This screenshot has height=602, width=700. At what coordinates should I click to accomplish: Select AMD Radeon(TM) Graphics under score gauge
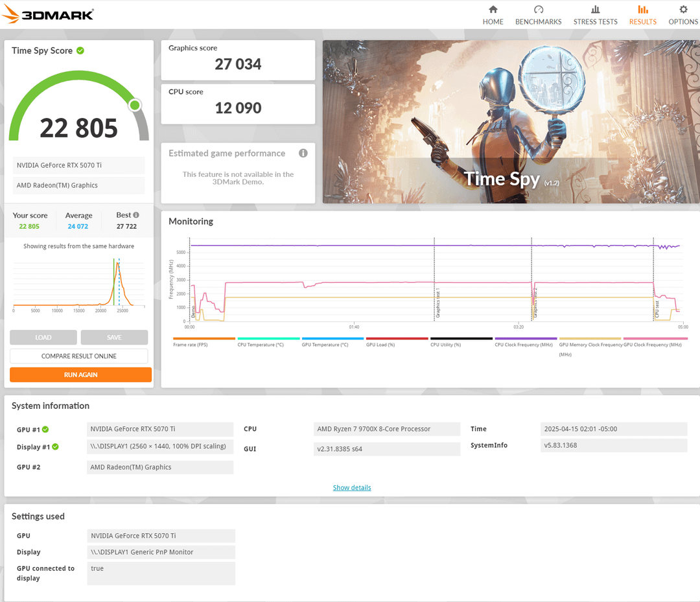tap(78, 185)
